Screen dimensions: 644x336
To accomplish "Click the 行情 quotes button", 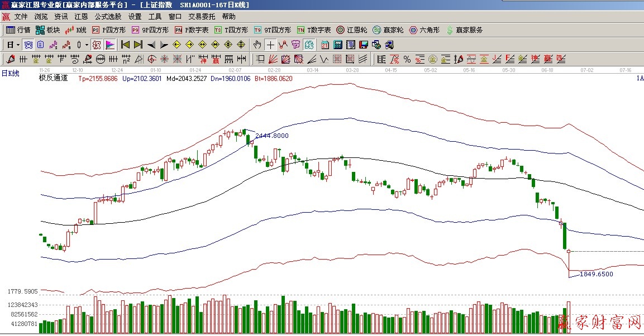I will tap(18, 30).
